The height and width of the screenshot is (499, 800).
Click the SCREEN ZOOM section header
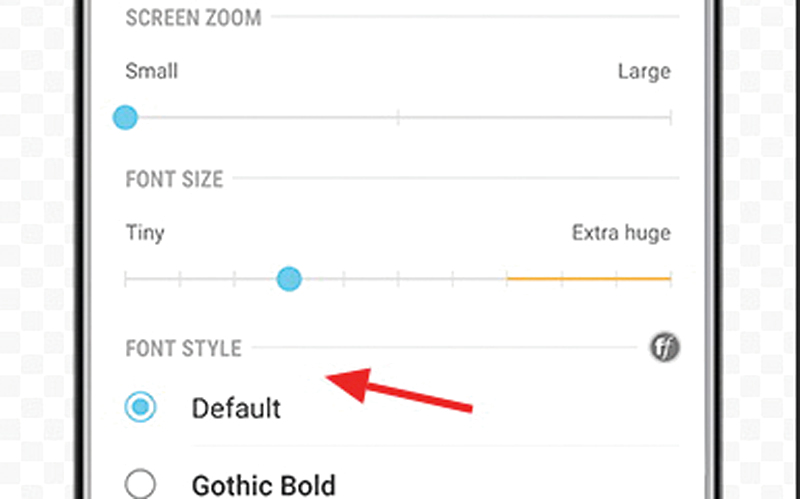(191, 17)
